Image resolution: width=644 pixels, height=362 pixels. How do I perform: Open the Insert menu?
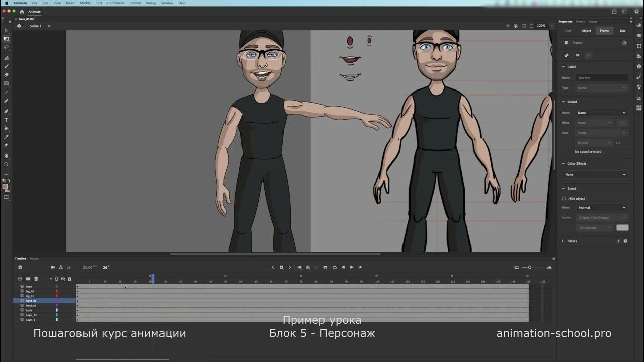click(x=70, y=3)
